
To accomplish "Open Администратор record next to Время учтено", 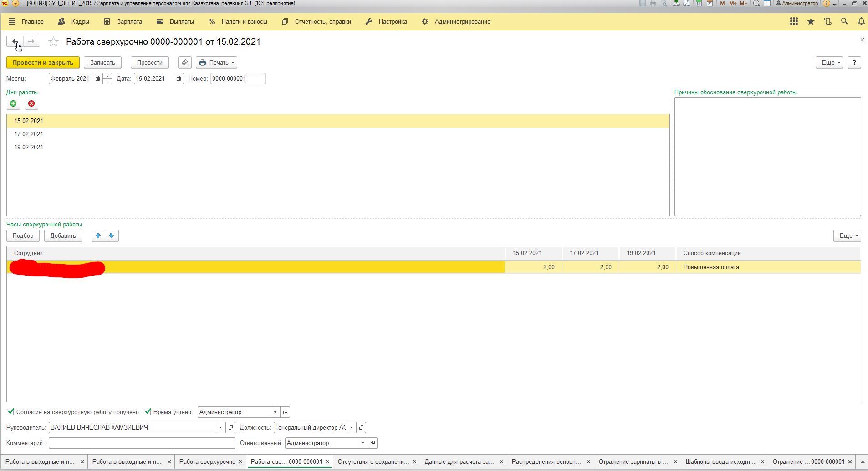I will (285, 412).
